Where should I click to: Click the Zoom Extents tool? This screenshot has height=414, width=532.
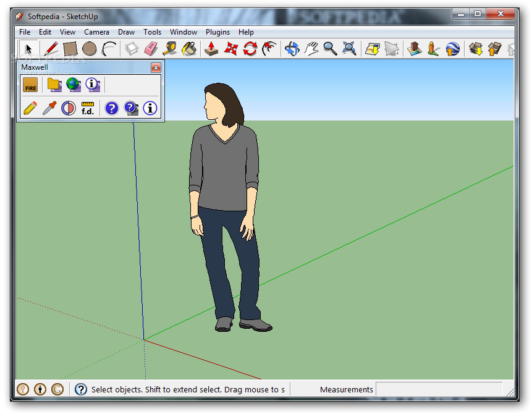pos(349,49)
